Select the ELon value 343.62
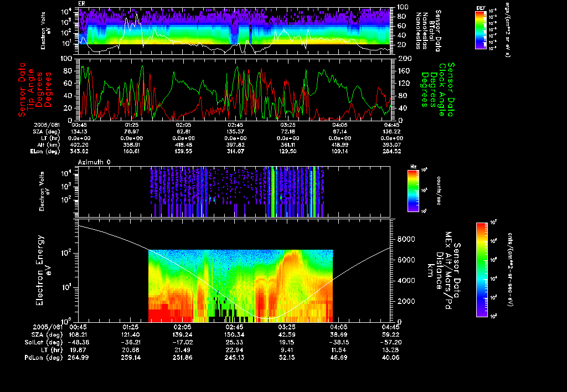Screen dimensions: 567x392 point(79,152)
